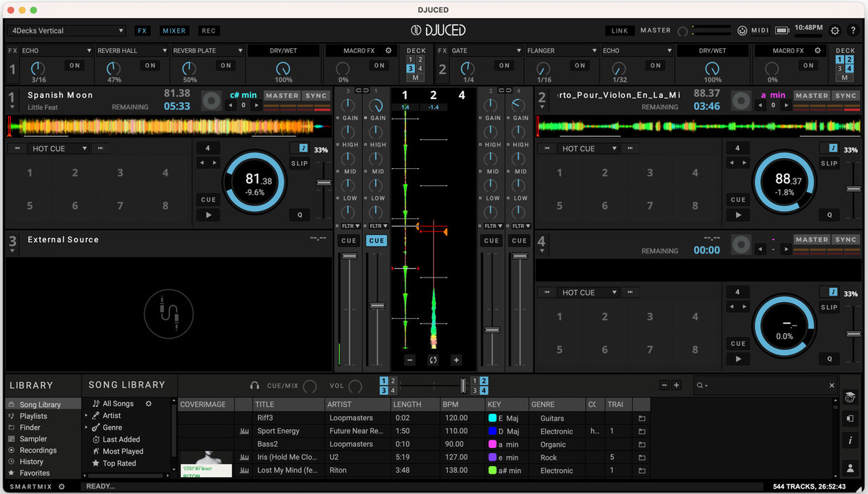The image size is (868, 494).
Task: Select Most Played in song library
Action: tap(123, 451)
